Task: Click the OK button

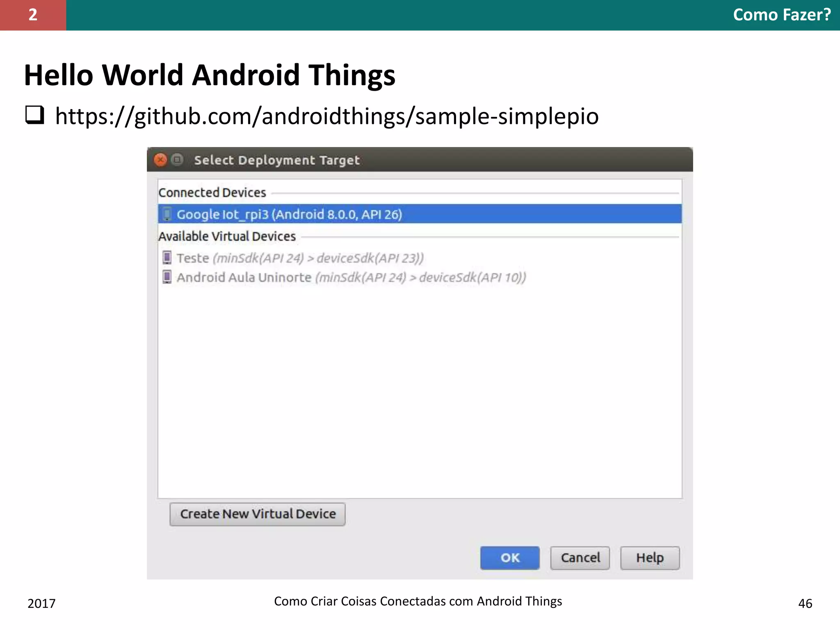Action: pyautogui.click(x=510, y=558)
